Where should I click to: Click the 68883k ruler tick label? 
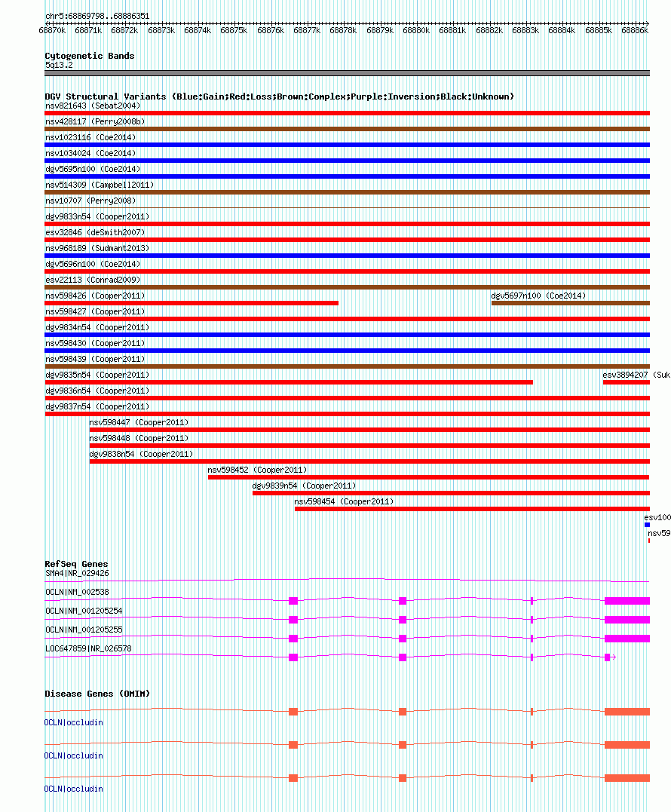pos(525,31)
